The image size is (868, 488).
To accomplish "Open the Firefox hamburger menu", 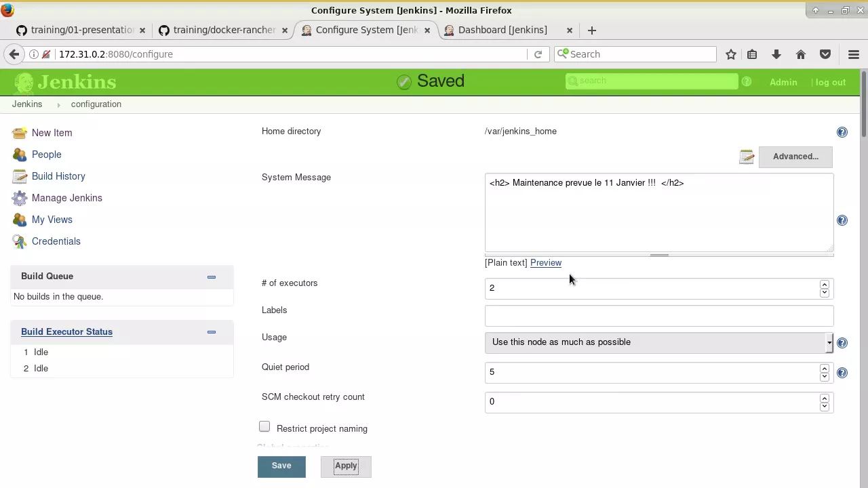I will (854, 54).
